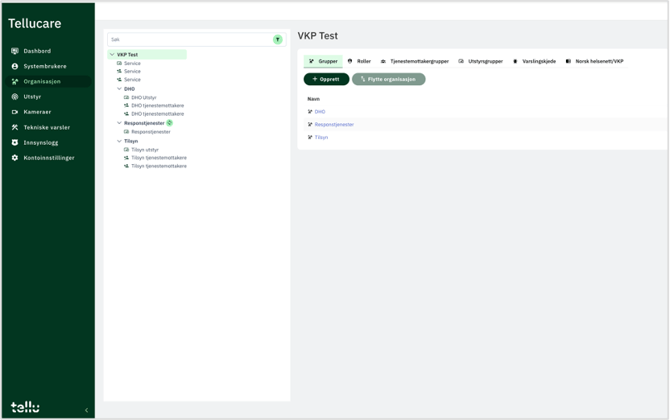Select the Responstjenester child item with device icon

point(151,132)
